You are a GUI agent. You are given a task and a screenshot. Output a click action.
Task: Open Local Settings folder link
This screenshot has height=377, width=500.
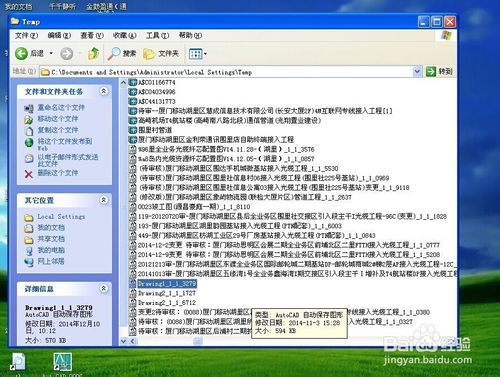click(x=61, y=217)
